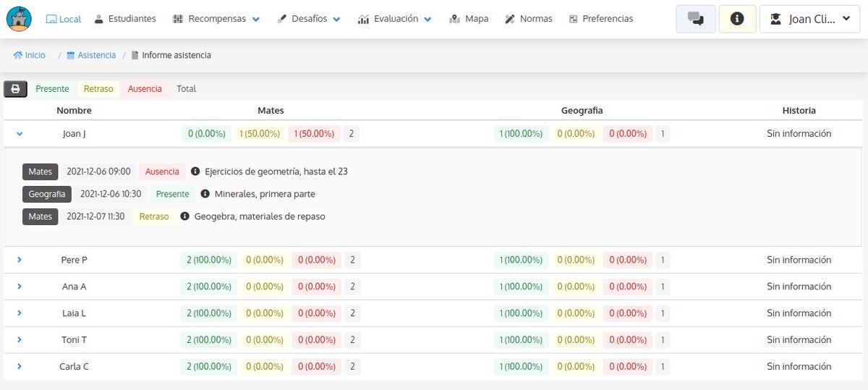
Task: Expand the Ana A row
Action: [x=20, y=287]
